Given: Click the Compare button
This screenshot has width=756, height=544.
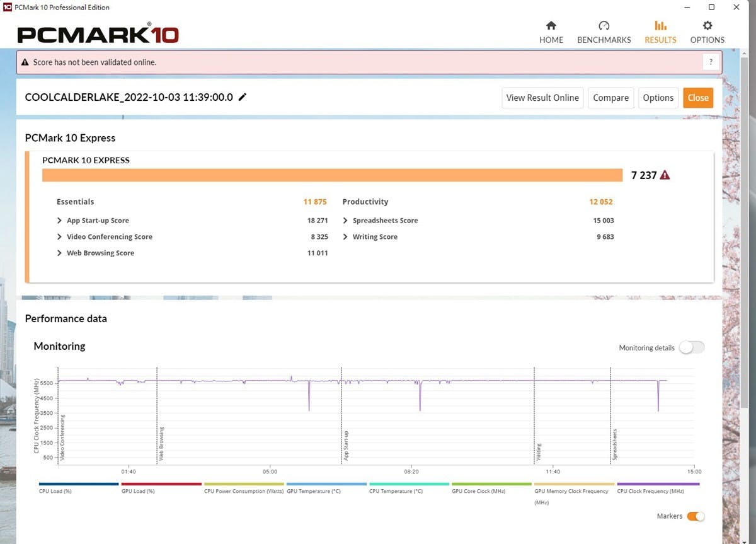Looking at the screenshot, I should click(x=610, y=98).
